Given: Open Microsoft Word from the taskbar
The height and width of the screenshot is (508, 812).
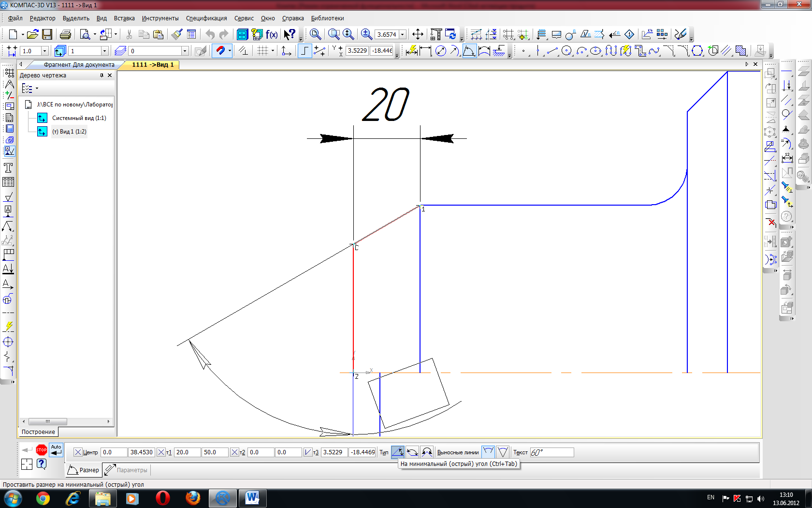Looking at the screenshot, I should tap(252, 498).
